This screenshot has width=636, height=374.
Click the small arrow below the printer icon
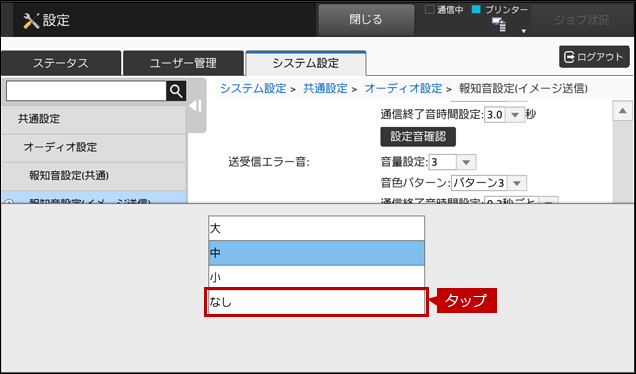[x=524, y=31]
